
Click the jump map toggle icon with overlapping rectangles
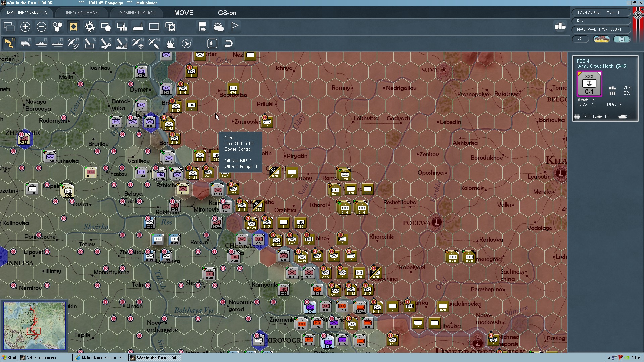click(9, 26)
